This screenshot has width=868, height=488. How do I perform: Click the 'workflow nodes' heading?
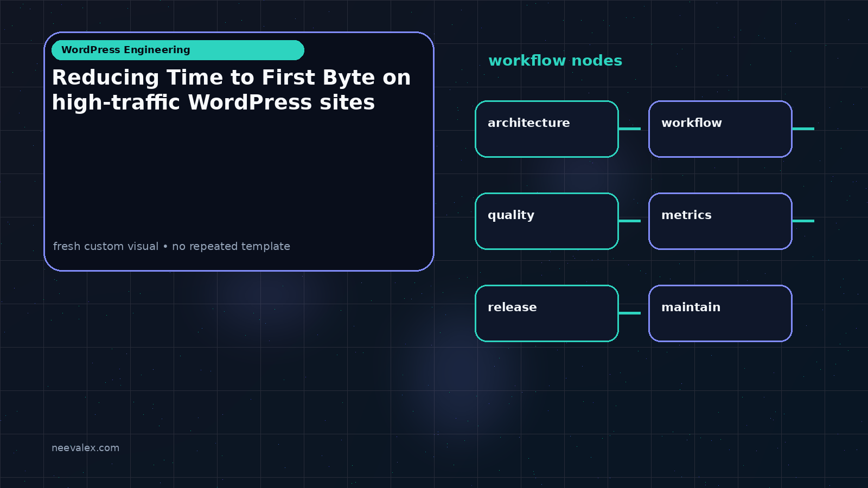tap(555, 61)
